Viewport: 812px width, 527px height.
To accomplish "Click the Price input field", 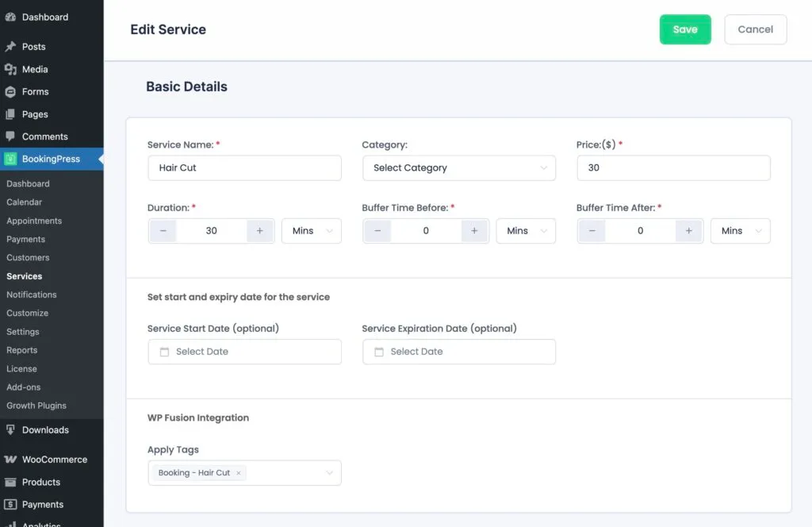I will (672, 168).
